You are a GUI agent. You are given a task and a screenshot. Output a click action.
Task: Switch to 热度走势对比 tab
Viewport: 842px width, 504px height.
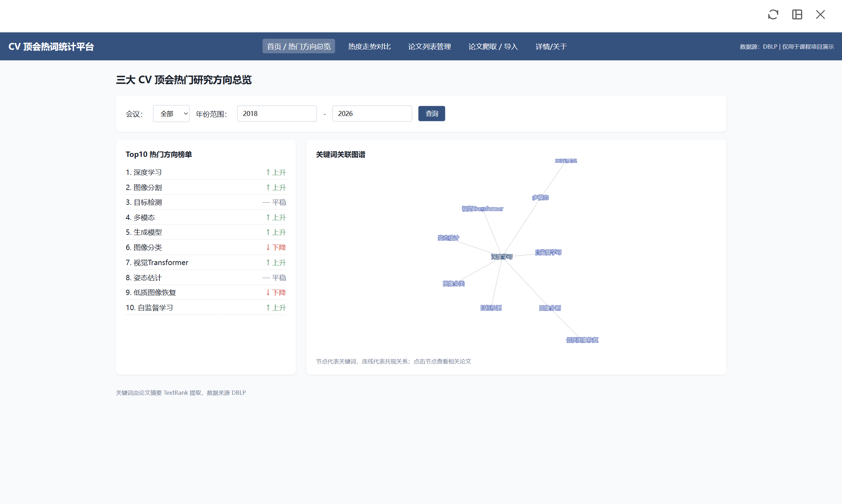pyautogui.click(x=369, y=47)
